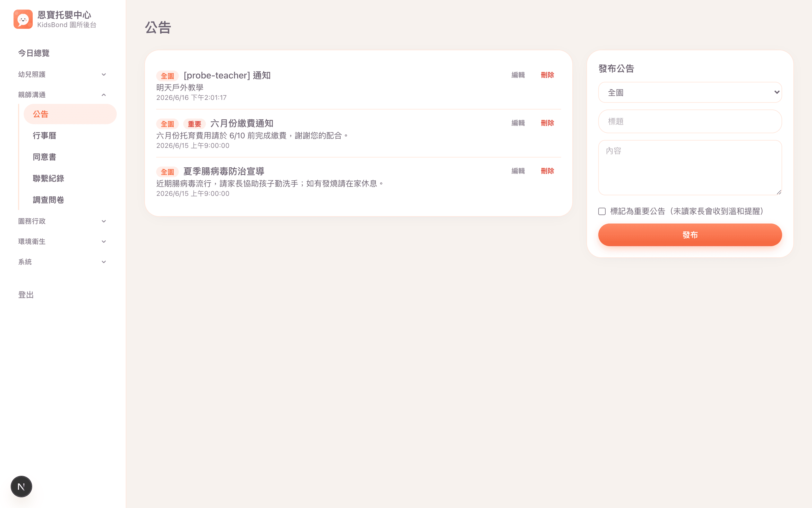Click the KidsBond logo icon

pos(23,19)
